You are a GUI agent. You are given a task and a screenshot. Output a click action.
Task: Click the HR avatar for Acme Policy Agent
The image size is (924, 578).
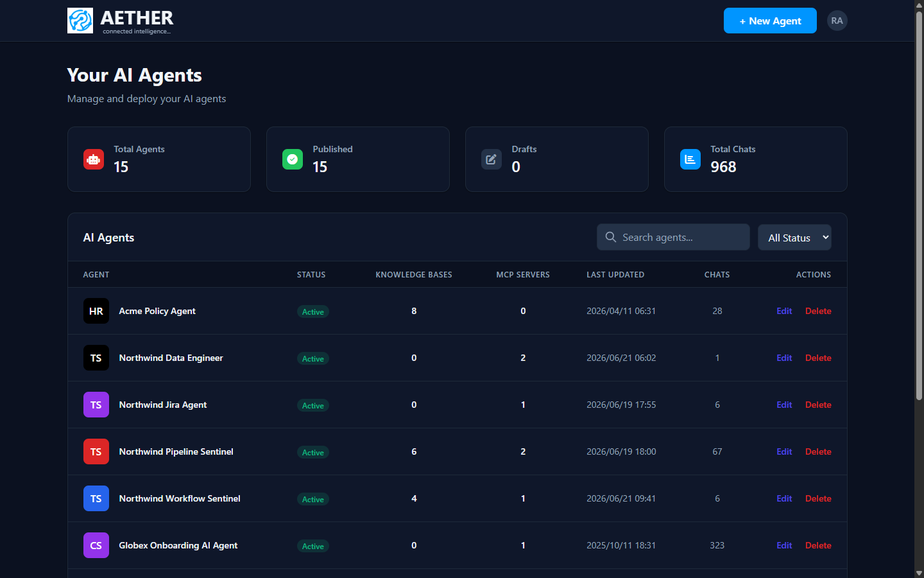(96, 311)
